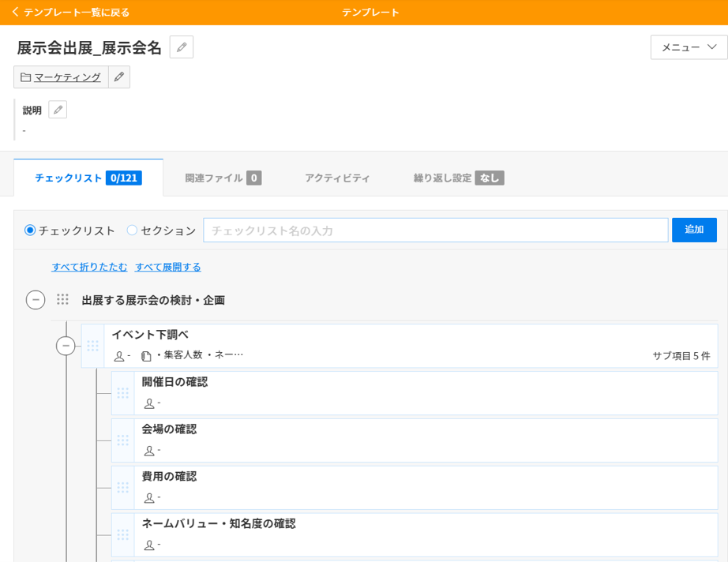Image resolution: width=728 pixels, height=562 pixels.
Task: Open the メニュー dropdown
Action: point(689,47)
